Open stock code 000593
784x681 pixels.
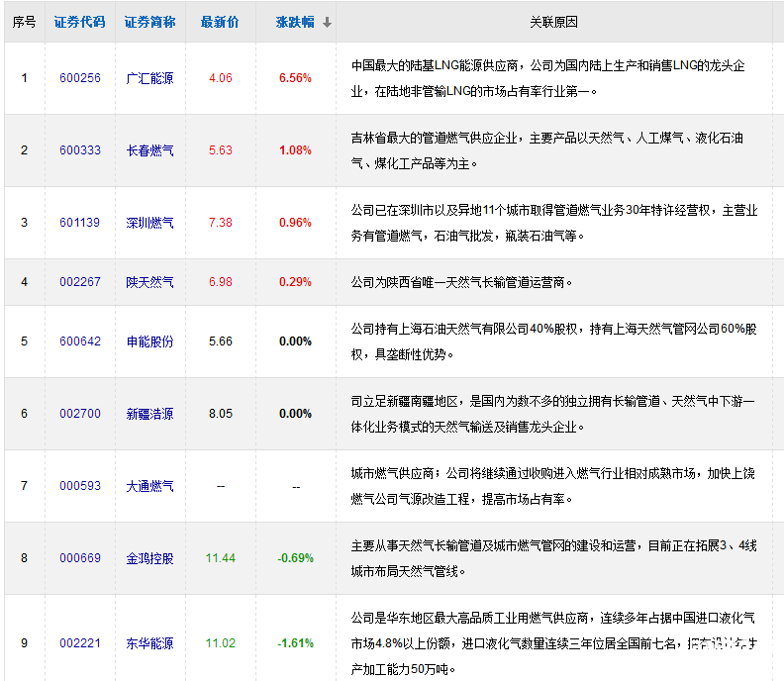[x=80, y=486]
